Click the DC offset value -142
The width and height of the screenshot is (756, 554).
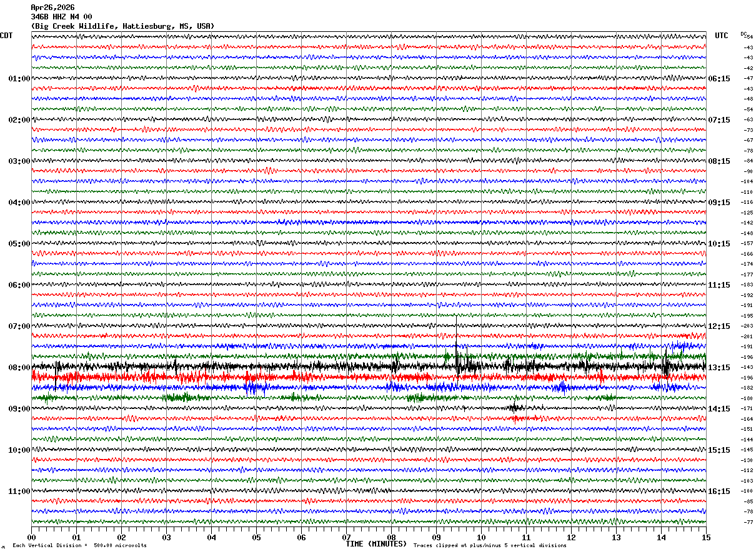pos(747,223)
